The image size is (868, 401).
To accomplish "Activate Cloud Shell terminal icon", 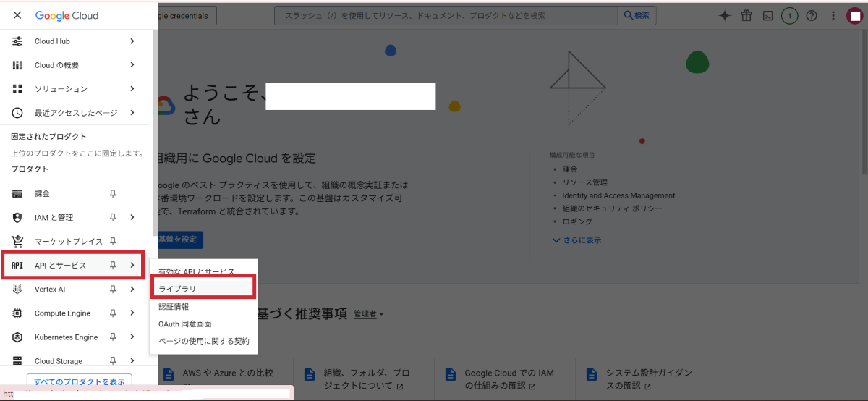I will [x=768, y=16].
